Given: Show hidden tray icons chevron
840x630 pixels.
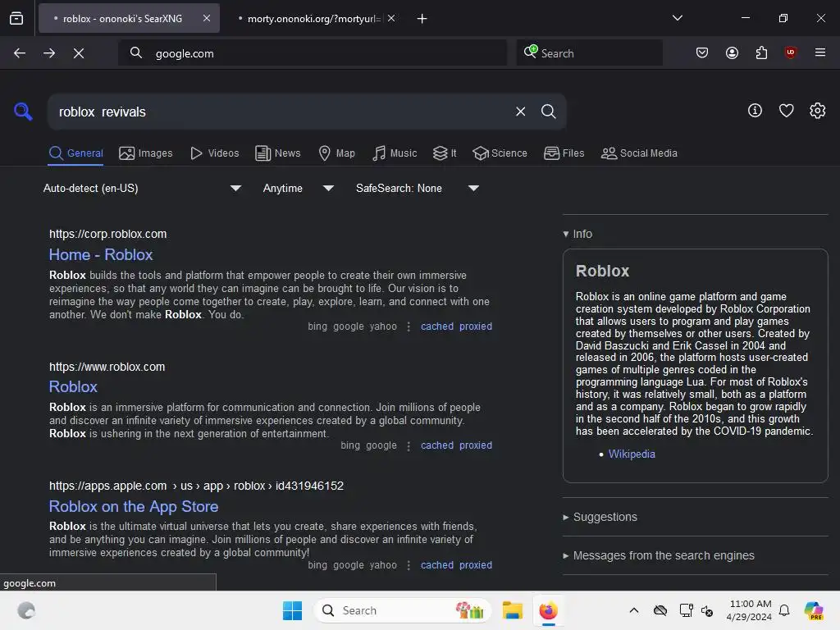Looking at the screenshot, I should click(634, 610).
